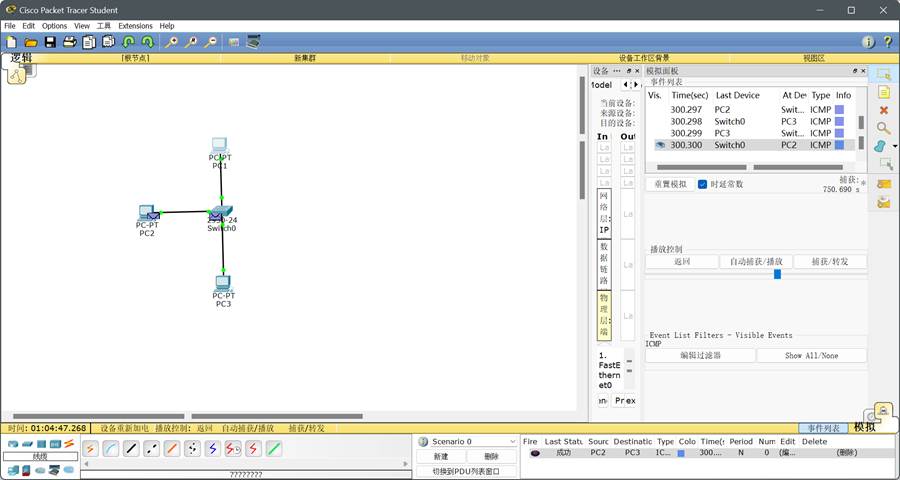The width and height of the screenshot is (900, 480).
Task: Open the Edit menu
Action: point(29,26)
